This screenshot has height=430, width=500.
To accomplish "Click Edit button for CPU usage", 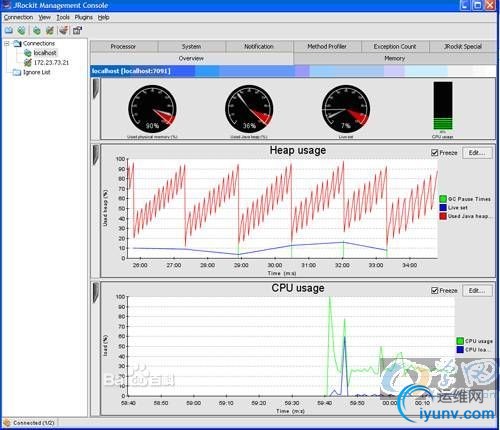I will click(477, 291).
